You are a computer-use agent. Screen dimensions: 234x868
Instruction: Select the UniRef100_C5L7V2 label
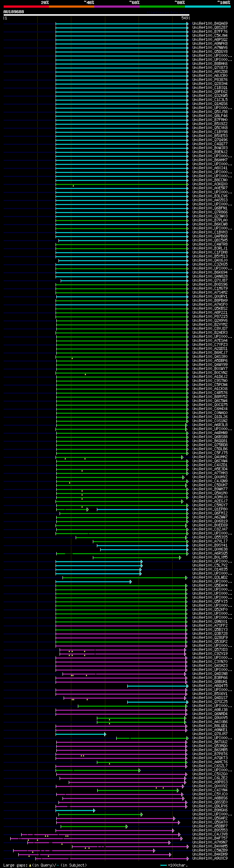(x=210, y=566)
